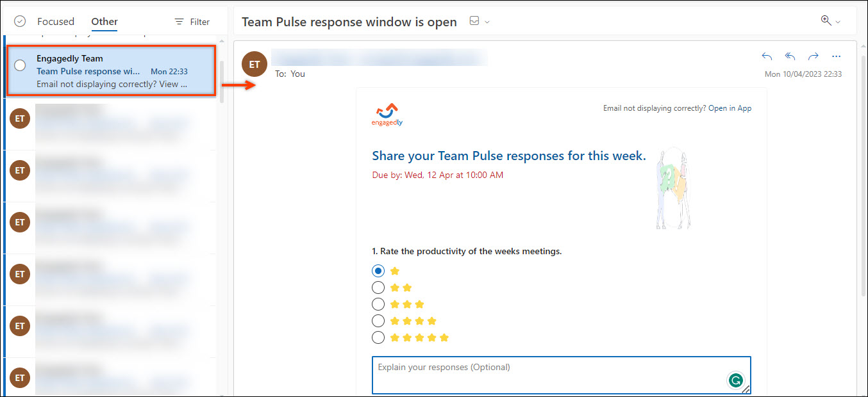Open the zoom control at top right
This screenshot has height=397, width=868.
pos(826,20)
